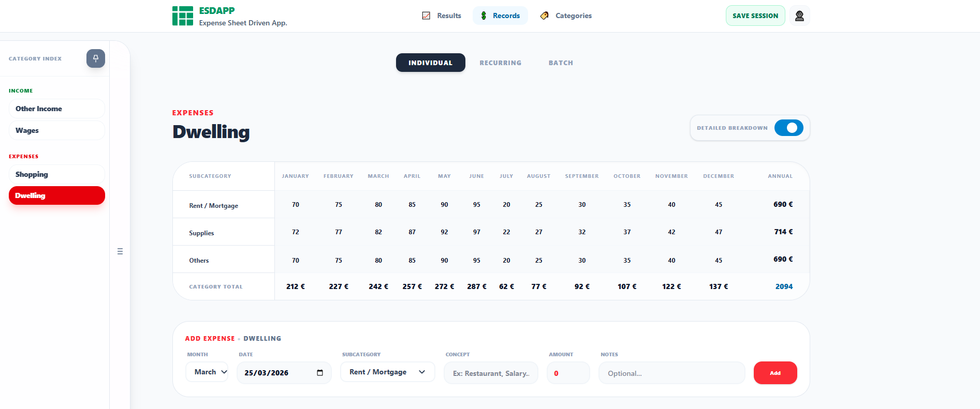Click the December column header

(719, 176)
